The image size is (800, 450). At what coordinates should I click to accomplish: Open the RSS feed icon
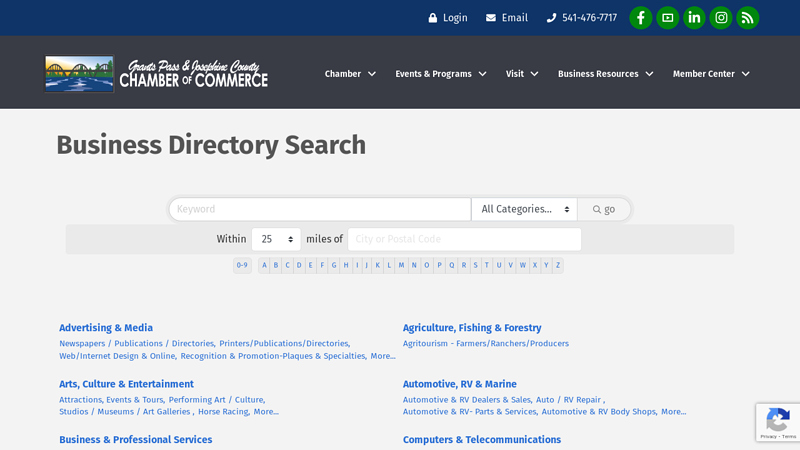coord(747,18)
